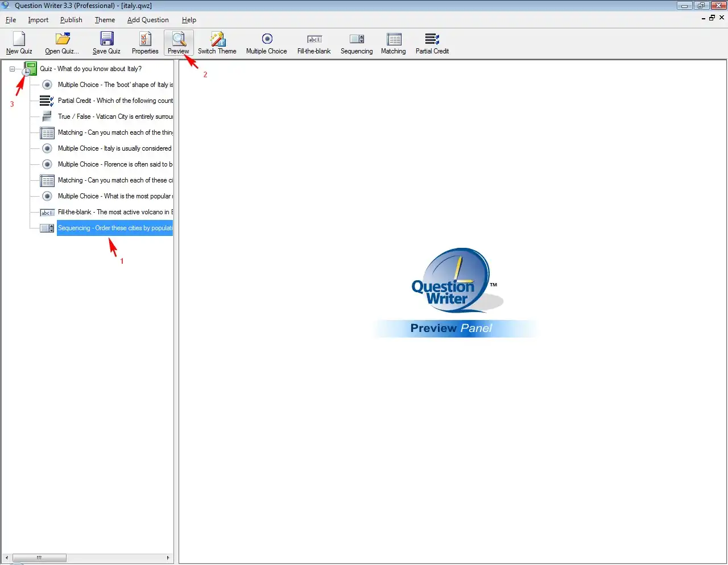Add a Partial Credit question from toolbar
The image size is (728, 565).
point(432,39)
